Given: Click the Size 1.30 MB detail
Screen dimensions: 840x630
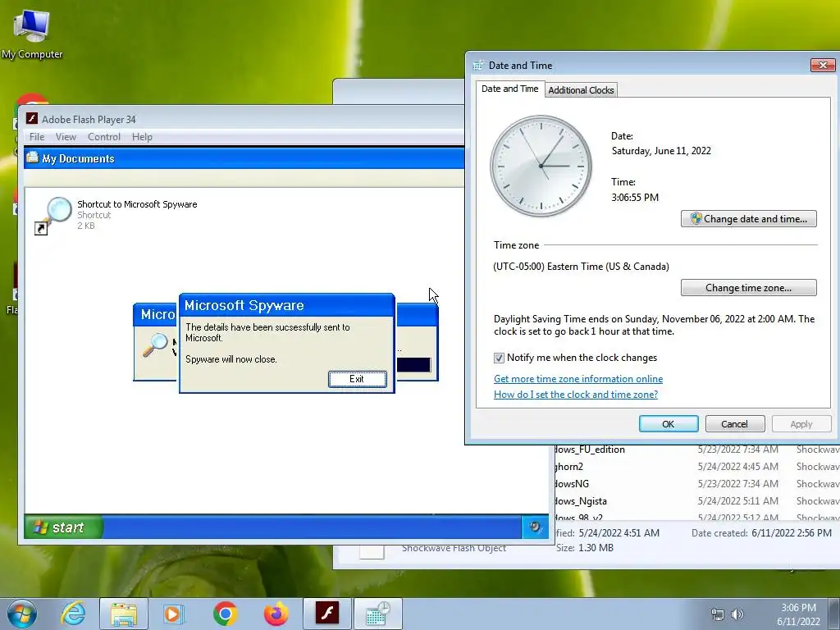Looking at the screenshot, I should tap(584, 547).
